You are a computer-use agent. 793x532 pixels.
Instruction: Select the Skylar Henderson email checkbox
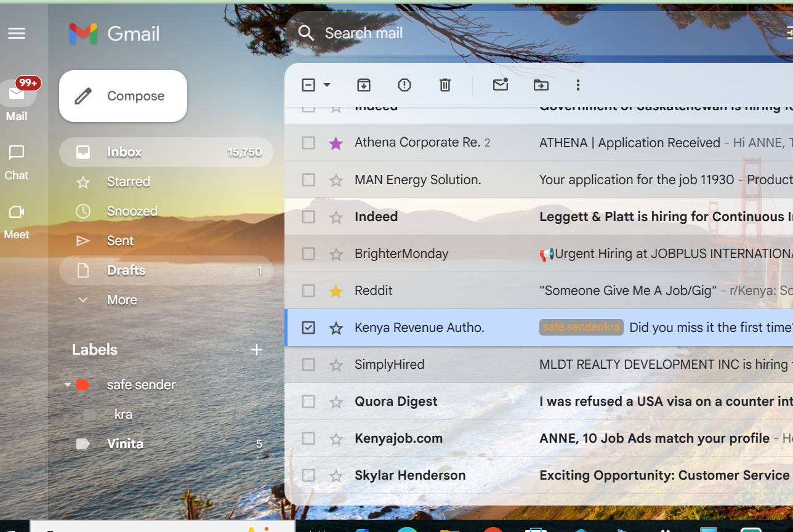click(308, 475)
